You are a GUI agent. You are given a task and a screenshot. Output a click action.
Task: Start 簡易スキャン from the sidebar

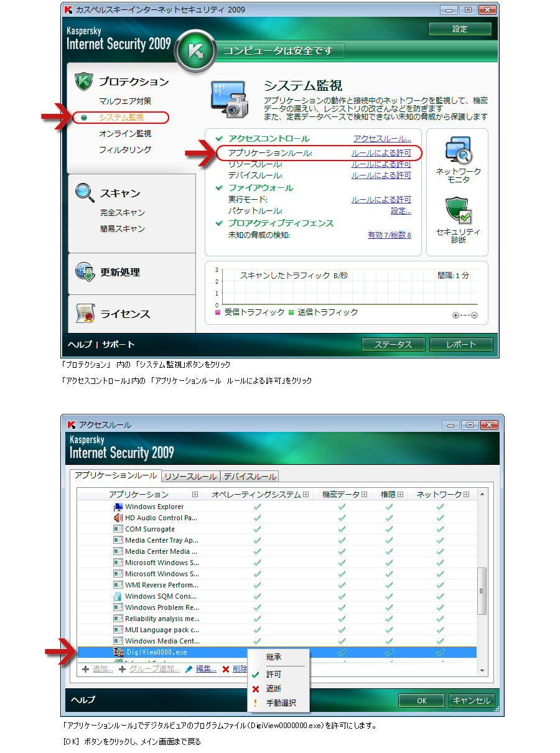pyautogui.click(x=123, y=228)
